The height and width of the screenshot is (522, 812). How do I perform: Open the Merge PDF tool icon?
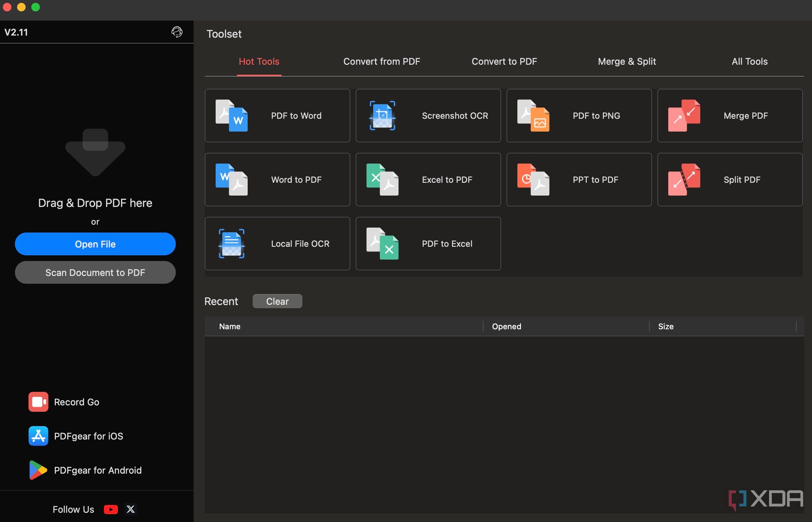pos(684,116)
